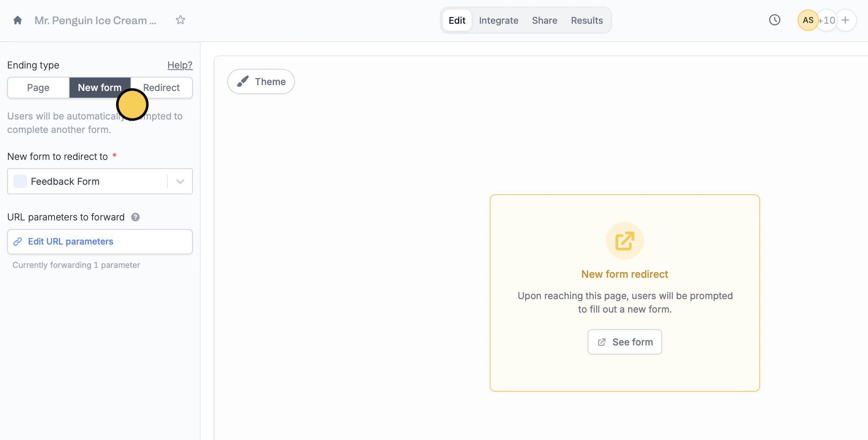
Task: Select New form ending type
Action: 99,87
